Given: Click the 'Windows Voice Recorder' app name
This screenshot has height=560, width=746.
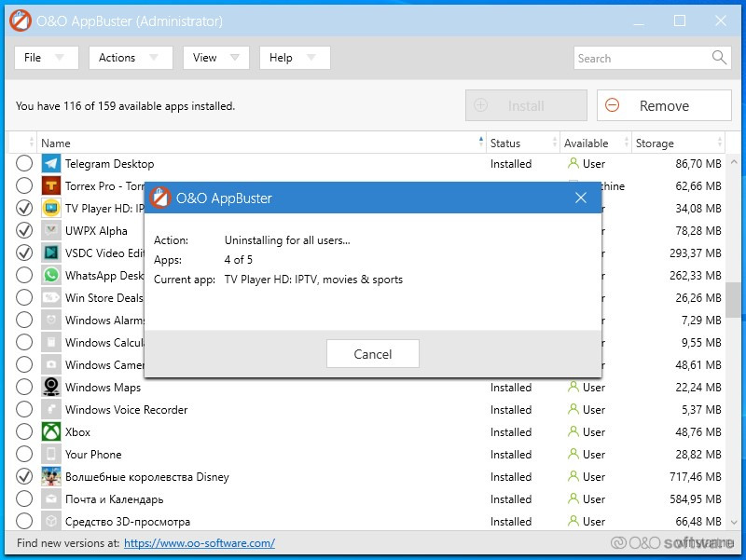Looking at the screenshot, I should 127,409.
